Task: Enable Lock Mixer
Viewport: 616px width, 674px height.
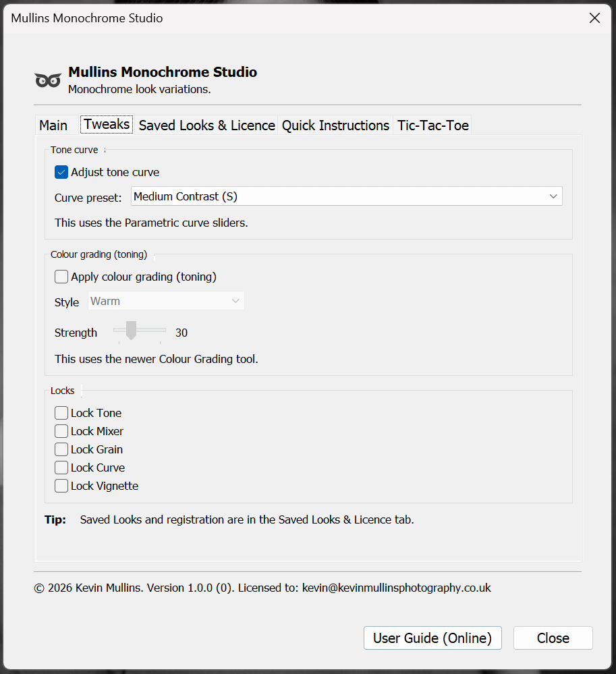Action: 61,430
